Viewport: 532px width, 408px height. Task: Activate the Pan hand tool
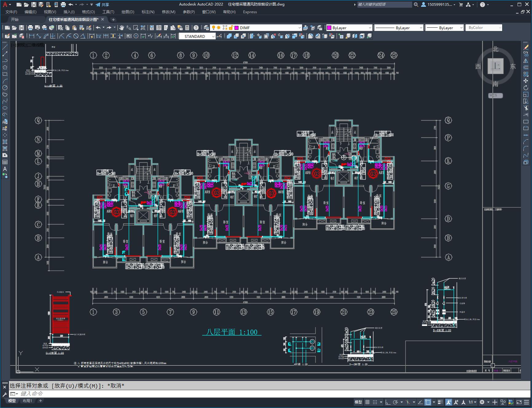[x=122, y=28]
